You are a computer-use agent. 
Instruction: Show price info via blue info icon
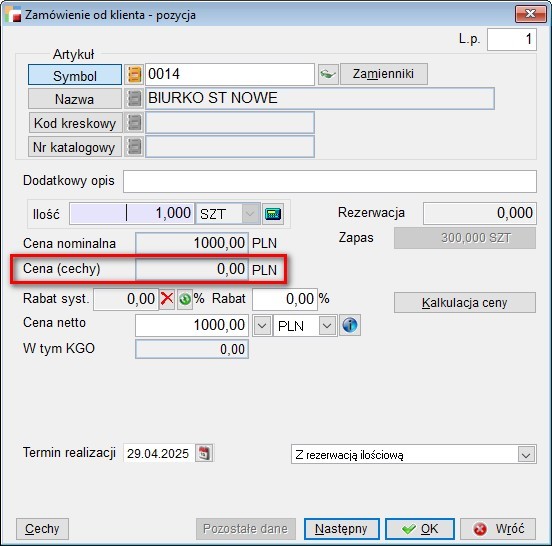pyautogui.click(x=350, y=325)
